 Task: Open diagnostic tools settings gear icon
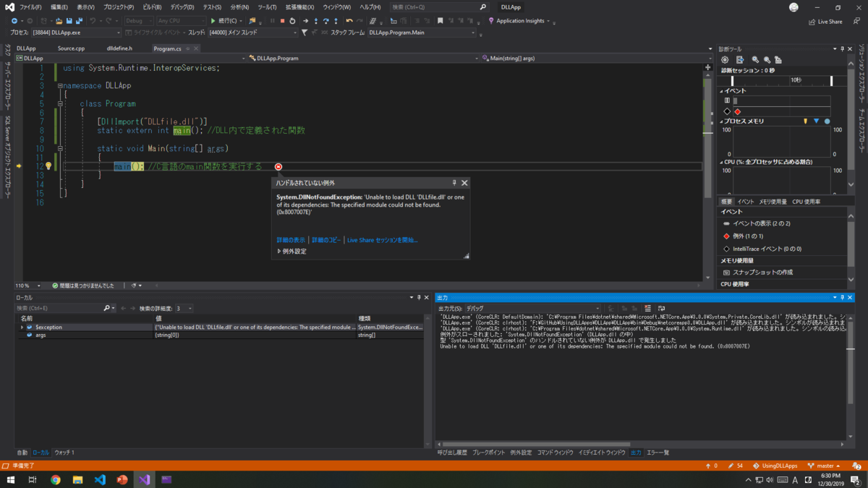coord(725,60)
